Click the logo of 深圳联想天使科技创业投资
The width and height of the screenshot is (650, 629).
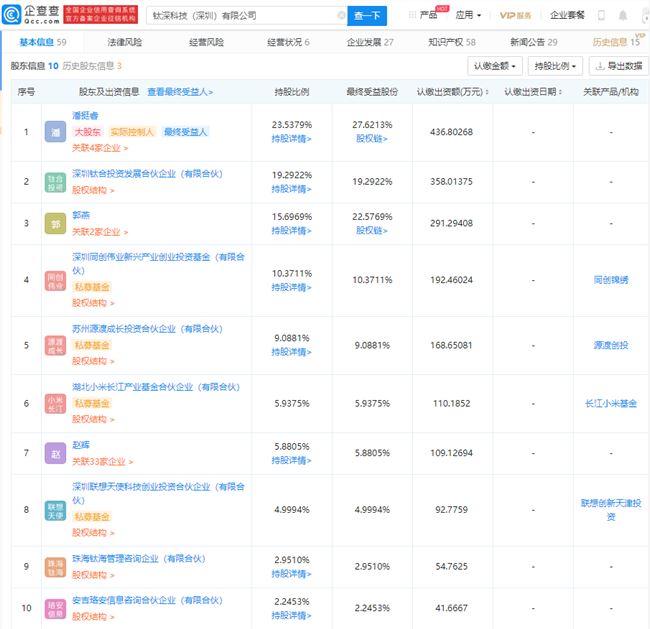click(55, 510)
